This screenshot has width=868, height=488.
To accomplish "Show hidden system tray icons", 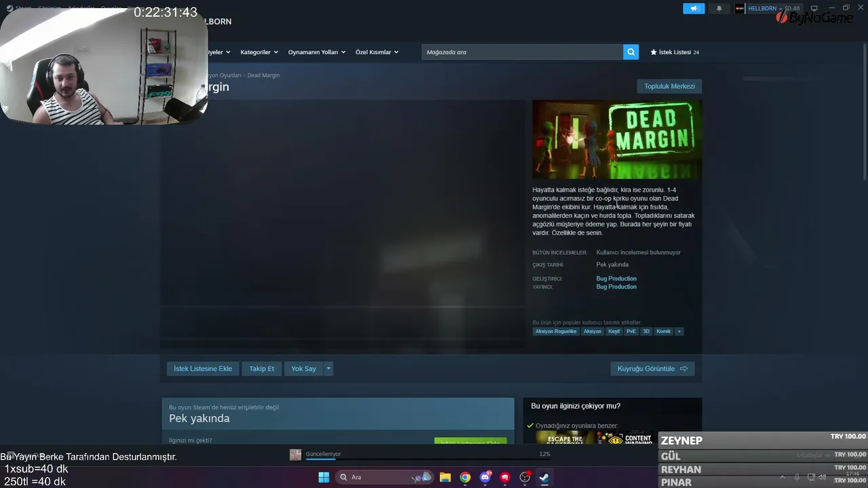I will click(783, 477).
